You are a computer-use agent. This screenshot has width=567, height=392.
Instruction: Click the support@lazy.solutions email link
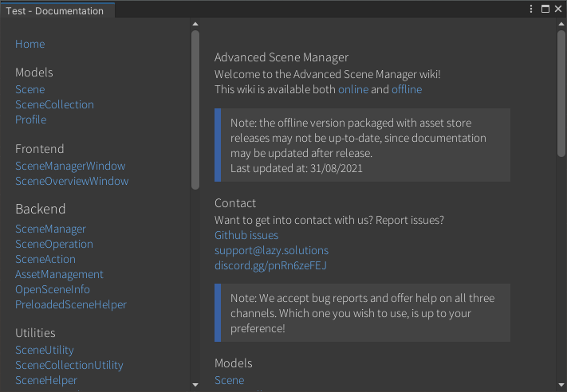(x=272, y=251)
